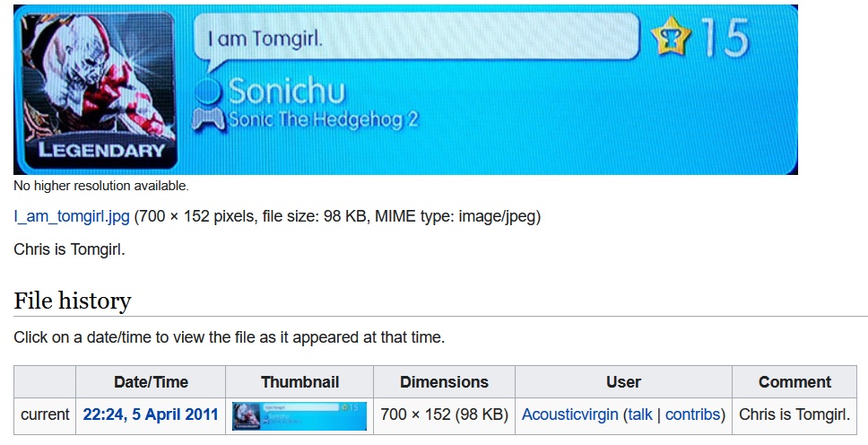Image resolution: width=868 pixels, height=445 pixels.
Task: Click the Comment column header
Action: [x=794, y=382]
